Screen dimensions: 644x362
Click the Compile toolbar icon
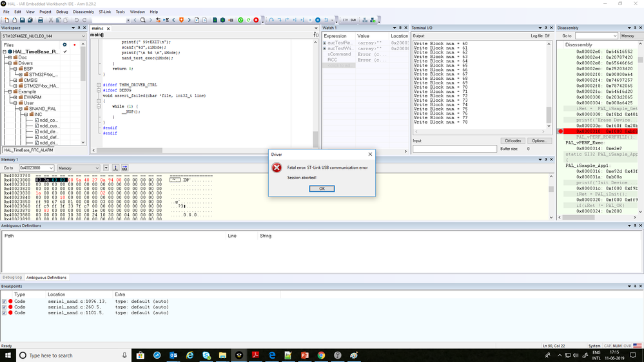point(215,20)
